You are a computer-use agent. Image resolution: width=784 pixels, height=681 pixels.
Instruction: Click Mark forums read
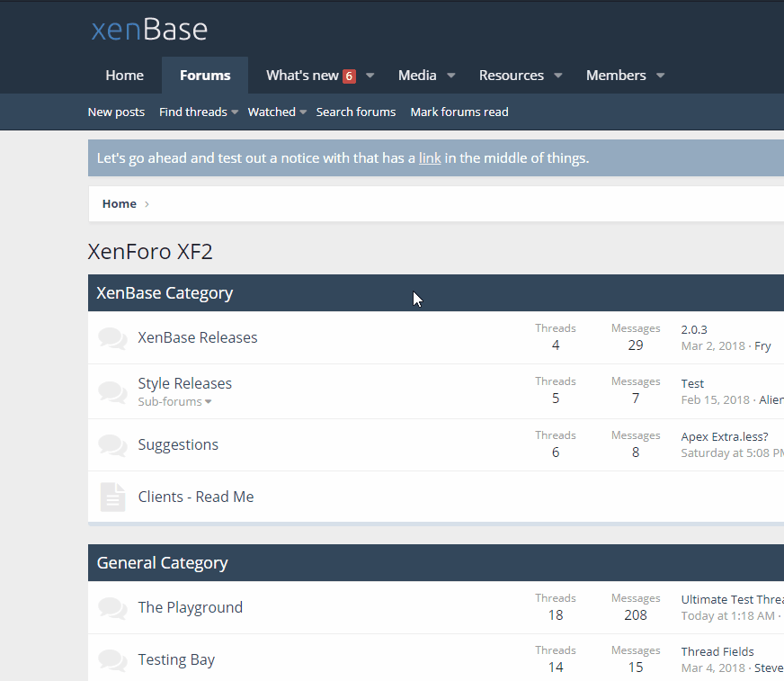[459, 112]
